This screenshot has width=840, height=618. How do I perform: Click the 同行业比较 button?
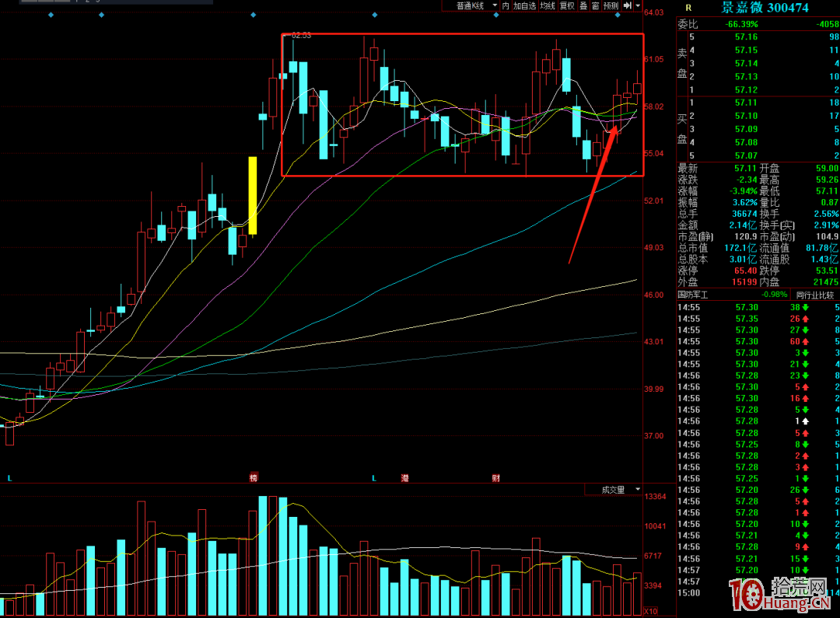(815, 295)
